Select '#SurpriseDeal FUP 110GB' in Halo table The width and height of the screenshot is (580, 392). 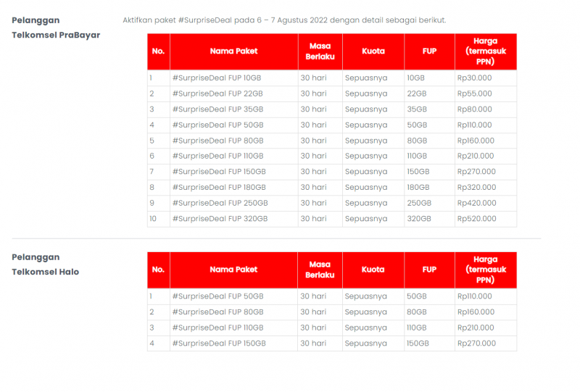click(218, 328)
